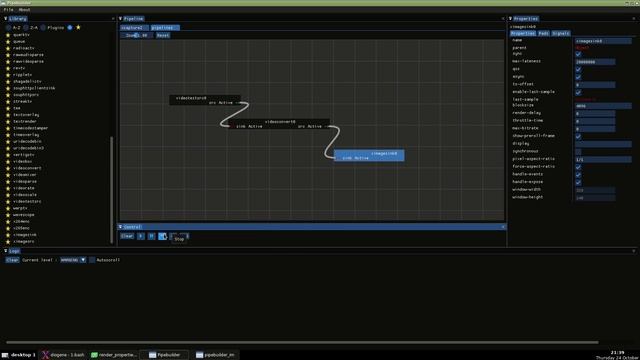The width and height of the screenshot is (640, 360).
Task: Collapse the Pipeline panel triangle
Action: pos(120,18)
